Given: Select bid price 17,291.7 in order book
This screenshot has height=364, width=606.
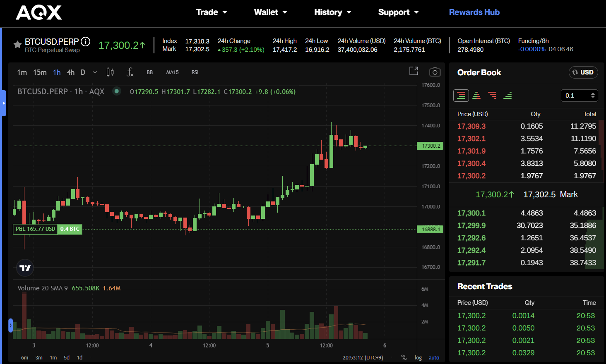Looking at the screenshot, I should [471, 263].
